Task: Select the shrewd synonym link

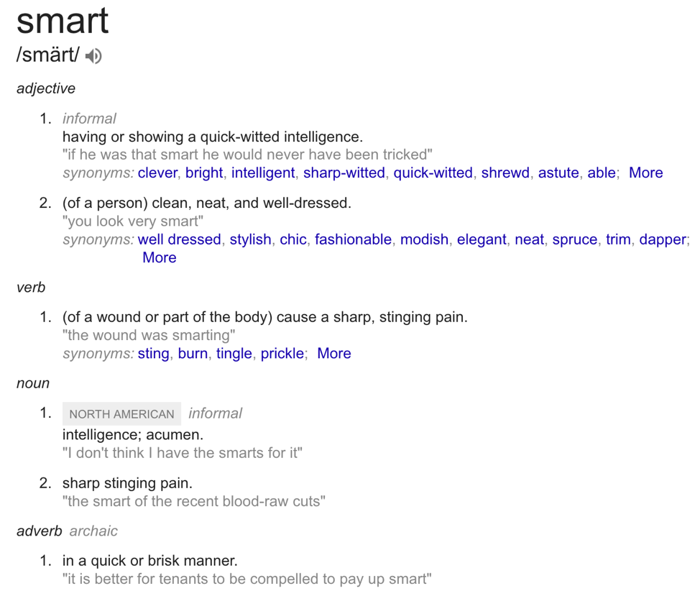Action: pos(505,173)
